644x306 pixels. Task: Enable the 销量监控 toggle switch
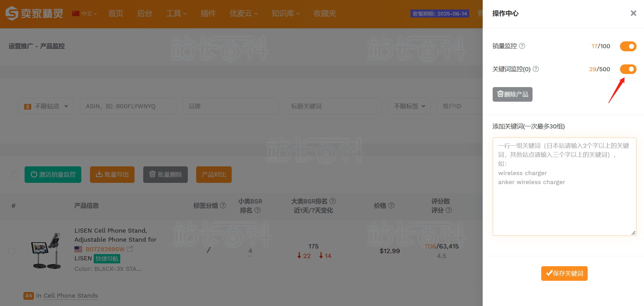(x=628, y=46)
